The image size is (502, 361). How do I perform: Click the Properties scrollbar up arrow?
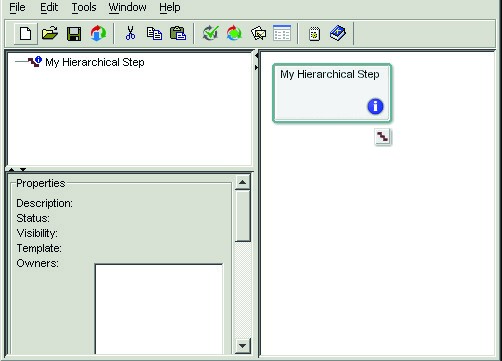pos(242,182)
